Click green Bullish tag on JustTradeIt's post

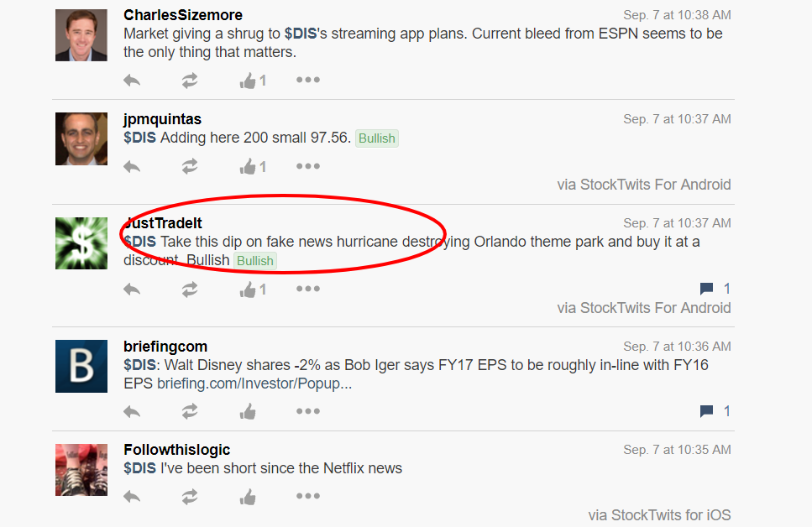coord(255,260)
